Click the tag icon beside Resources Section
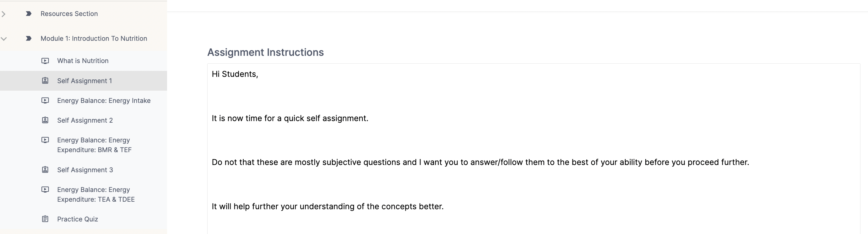 coord(29,14)
